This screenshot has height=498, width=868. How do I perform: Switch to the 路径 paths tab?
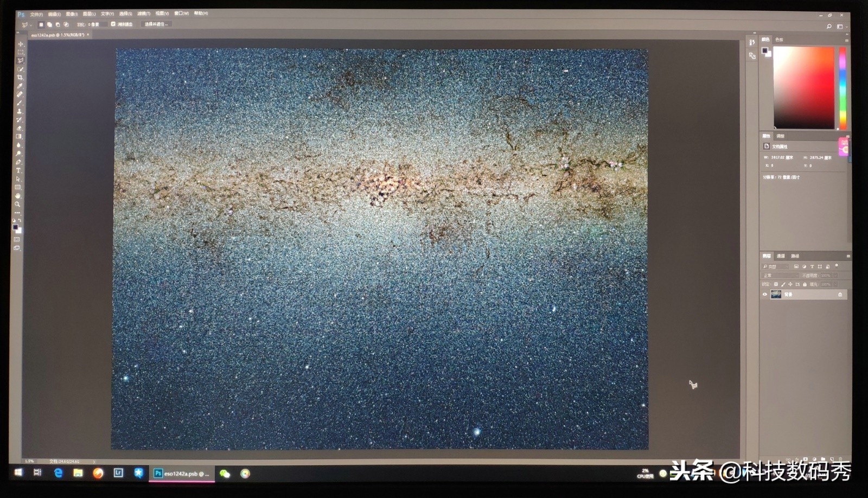(x=795, y=256)
